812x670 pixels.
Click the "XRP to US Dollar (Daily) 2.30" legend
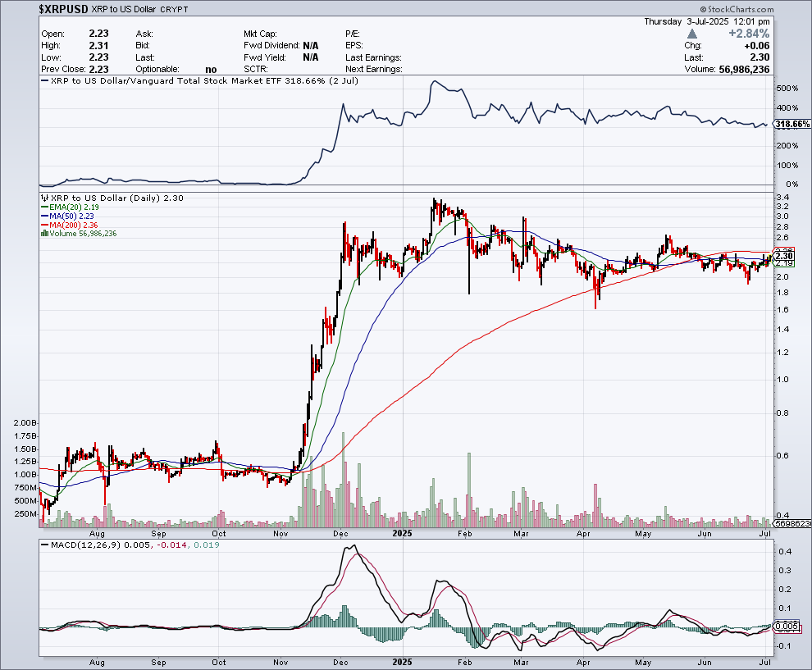tap(117, 198)
